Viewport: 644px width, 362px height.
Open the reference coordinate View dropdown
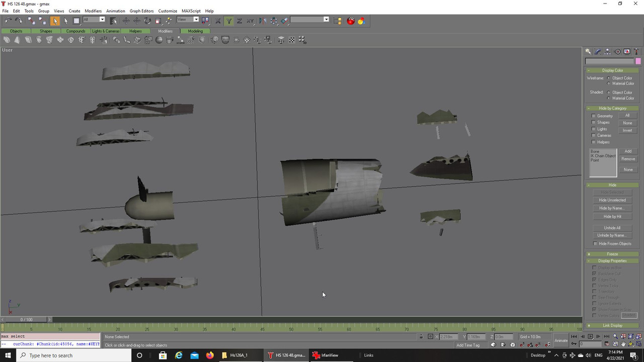point(188,20)
